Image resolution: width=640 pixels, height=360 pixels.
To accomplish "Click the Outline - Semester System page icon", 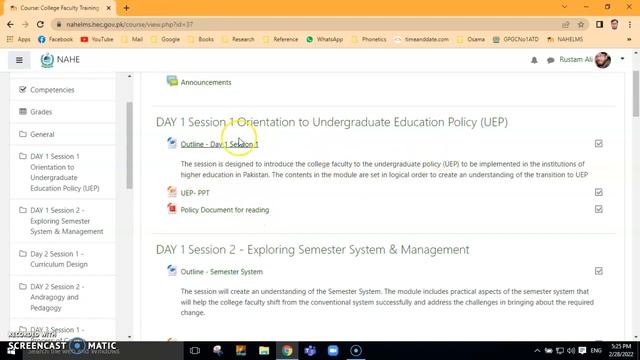I will click(172, 270).
